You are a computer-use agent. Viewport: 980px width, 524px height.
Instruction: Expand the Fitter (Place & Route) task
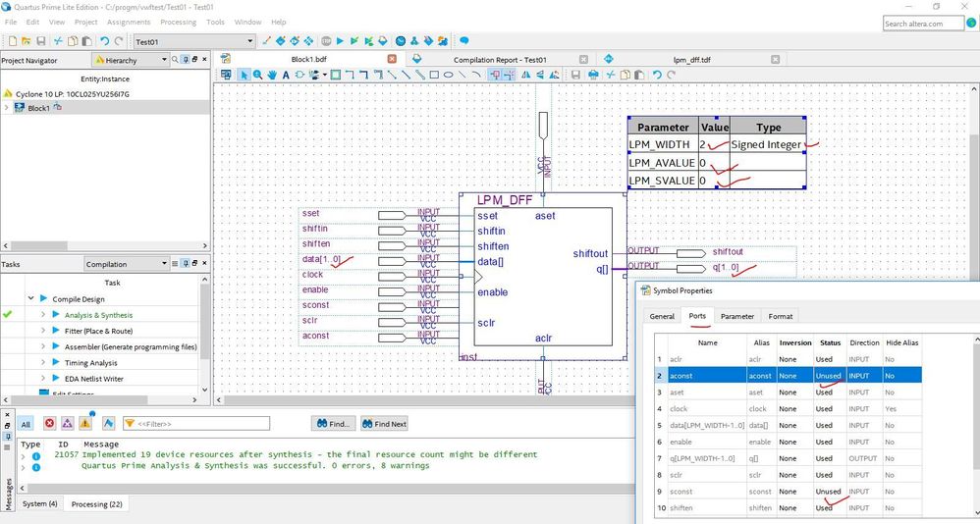point(42,331)
